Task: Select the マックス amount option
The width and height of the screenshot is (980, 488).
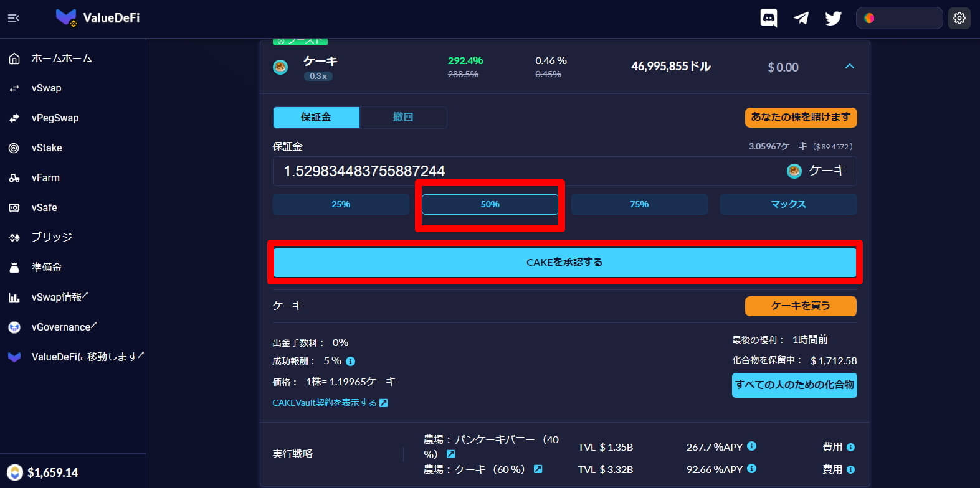Action: point(788,204)
